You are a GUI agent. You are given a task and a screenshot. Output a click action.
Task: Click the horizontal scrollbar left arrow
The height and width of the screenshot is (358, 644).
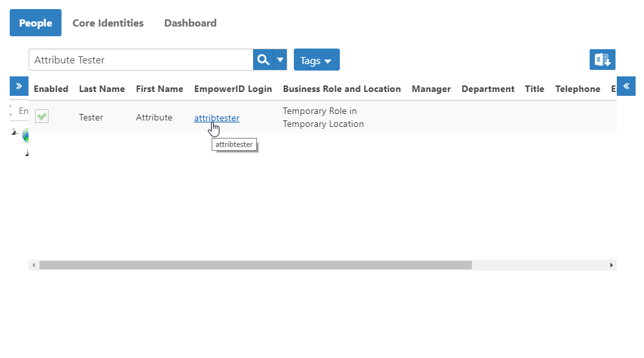point(34,265)
